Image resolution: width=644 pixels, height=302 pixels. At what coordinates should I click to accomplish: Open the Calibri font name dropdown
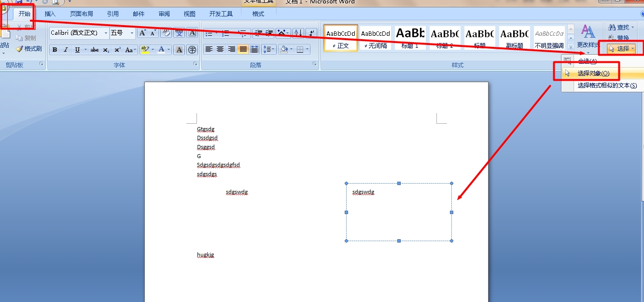point(106,33)
